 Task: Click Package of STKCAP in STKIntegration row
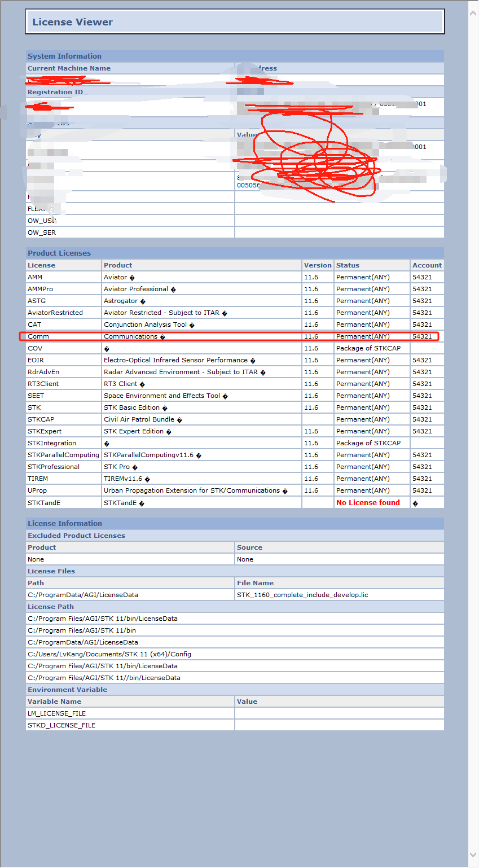point(368,443)
